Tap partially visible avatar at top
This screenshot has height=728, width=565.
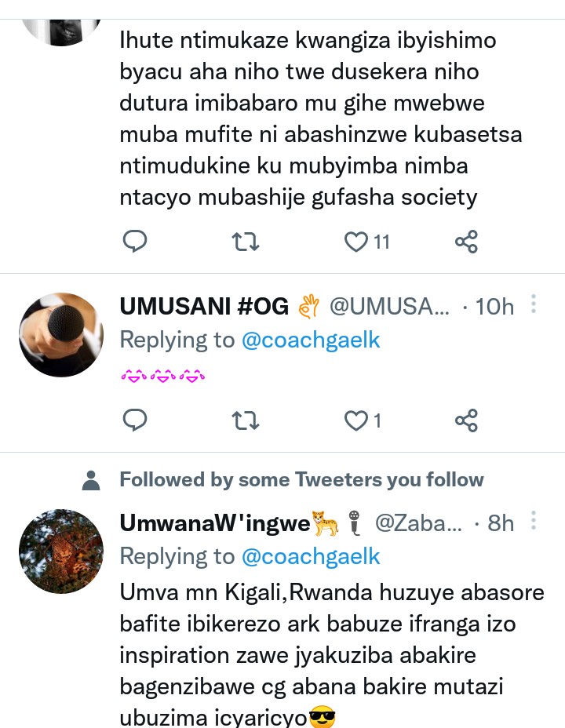61,32
